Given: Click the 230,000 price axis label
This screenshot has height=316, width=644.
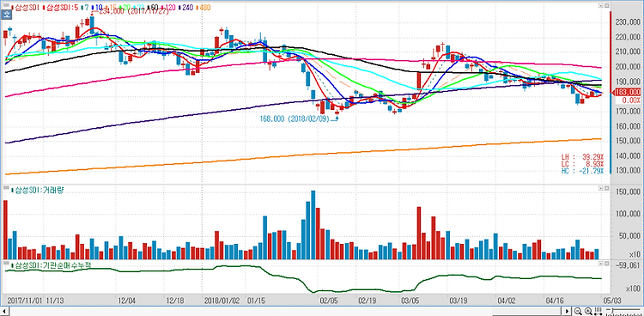Looking at the screenshot, I should pyautogui.click(x=628, y=23).
